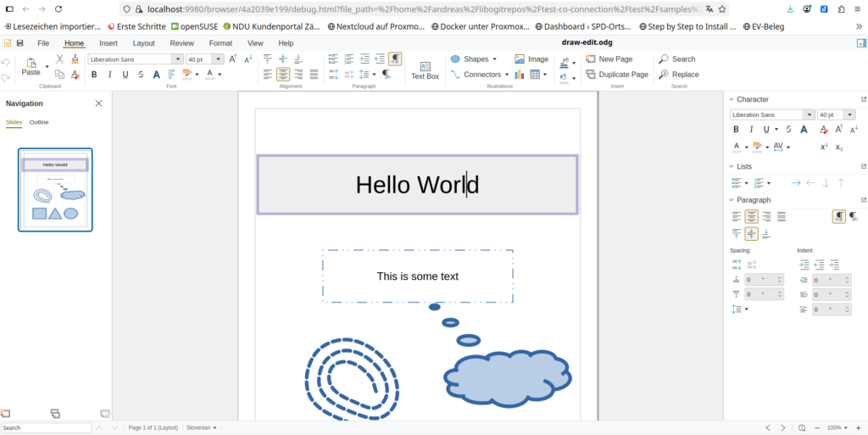Image resolution: width=868 pixels, height=435 pixels.
Task: Click the ribbon Shadow text icon
Action: click(x=157, y=74)
